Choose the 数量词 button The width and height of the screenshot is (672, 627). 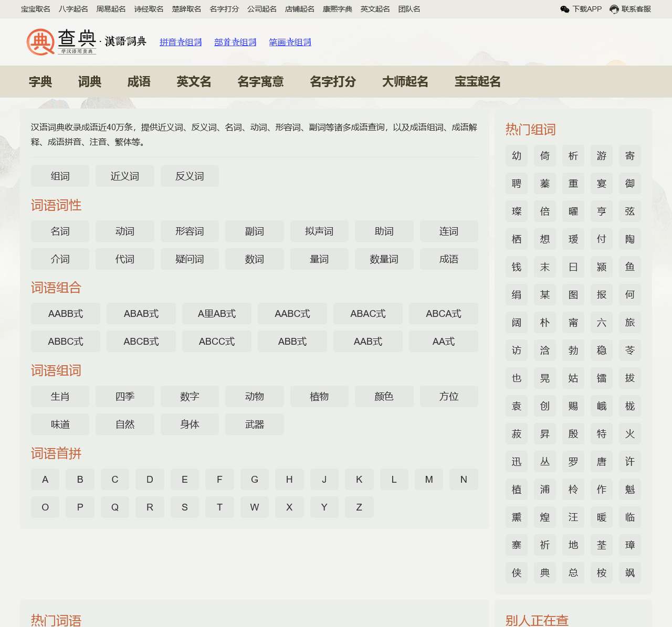384,259
